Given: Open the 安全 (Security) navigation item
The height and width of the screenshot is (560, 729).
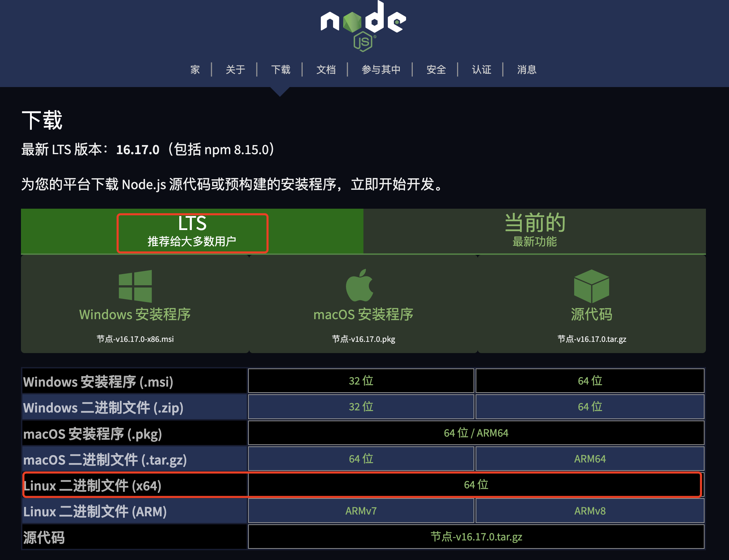Looking at the screenshot, I should tap(436, 70).
